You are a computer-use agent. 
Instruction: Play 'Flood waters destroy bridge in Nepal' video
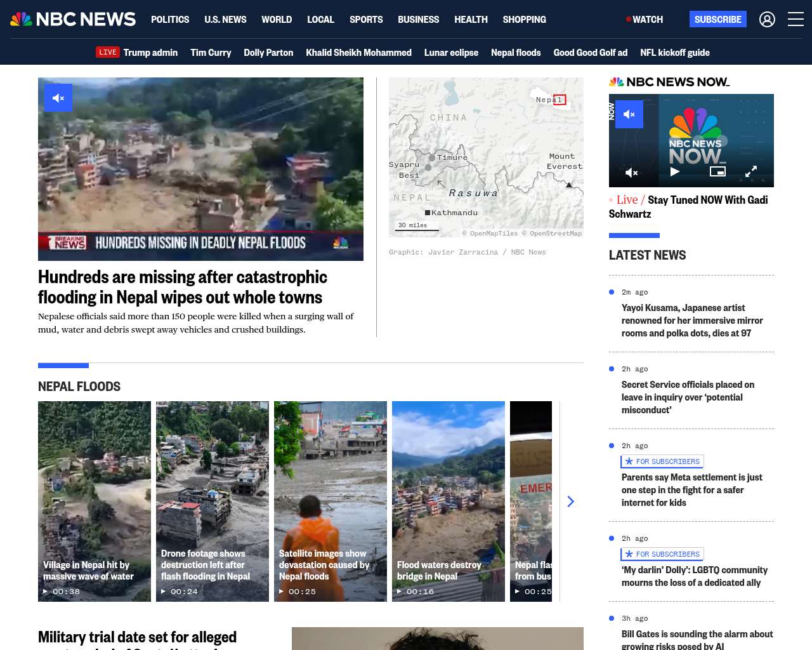tap(449, 501)
